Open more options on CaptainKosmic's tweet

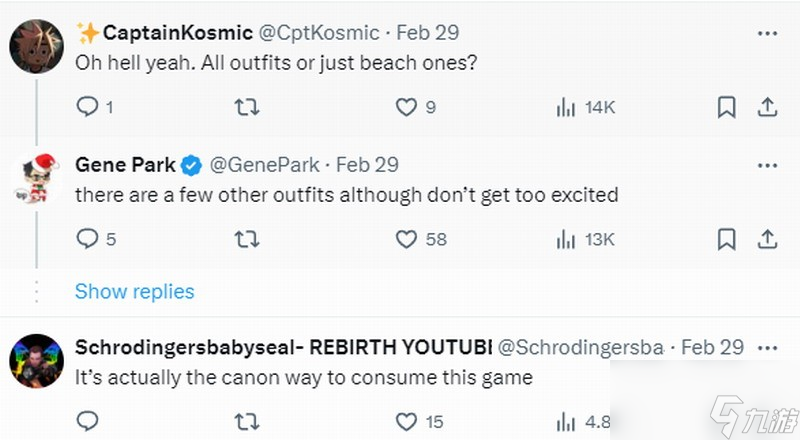[767, 34]
